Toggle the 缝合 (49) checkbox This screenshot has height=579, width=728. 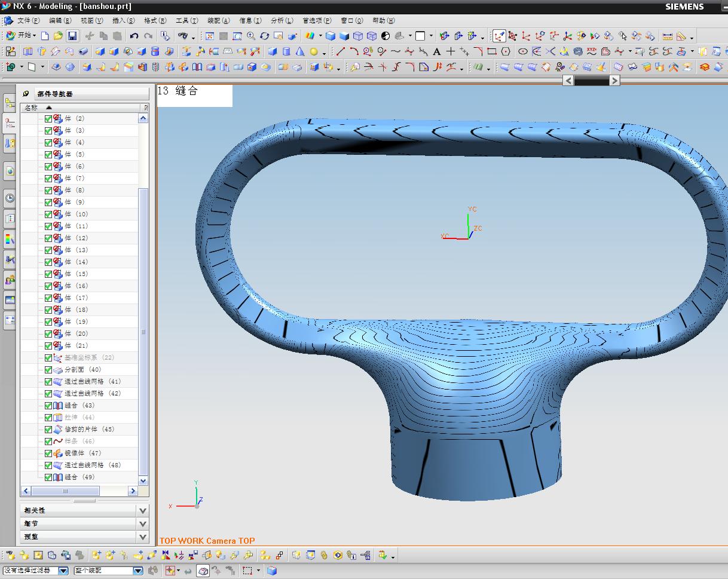click(48, 477)
